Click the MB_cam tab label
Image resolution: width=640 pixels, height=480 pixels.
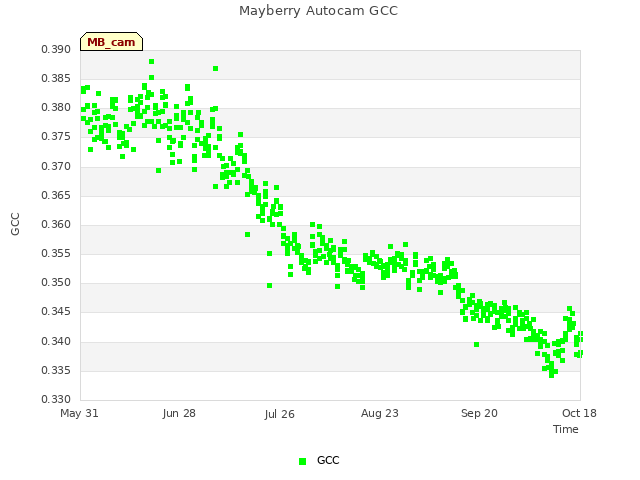pos(111,42)
